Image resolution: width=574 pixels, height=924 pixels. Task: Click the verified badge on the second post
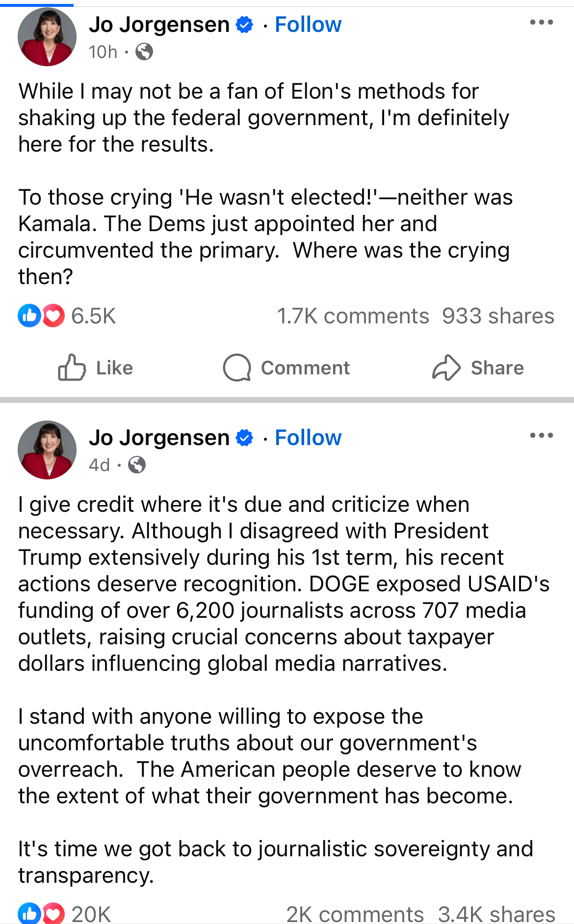pos(244,438)
